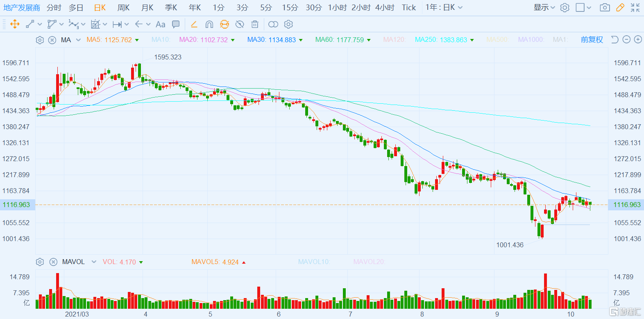Pick the text annotation 'Aa' tool
The width and height of the screenshot is (644, 319).
(x=161, y=24)
